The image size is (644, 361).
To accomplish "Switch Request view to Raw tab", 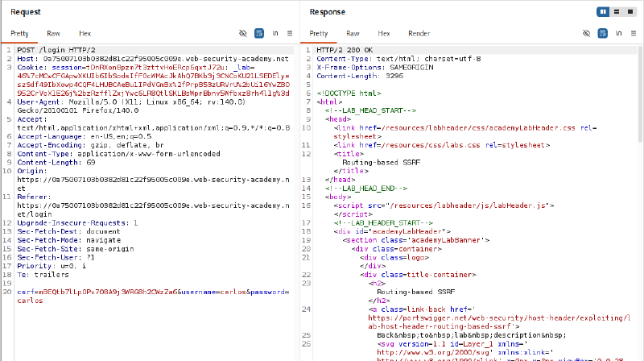I will point(53,33).
